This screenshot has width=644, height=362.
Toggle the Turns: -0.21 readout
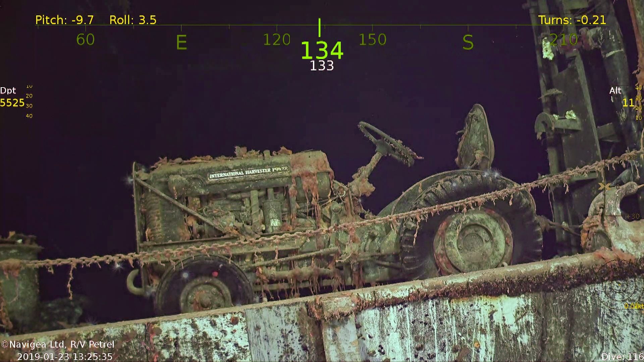click(573, 20)
